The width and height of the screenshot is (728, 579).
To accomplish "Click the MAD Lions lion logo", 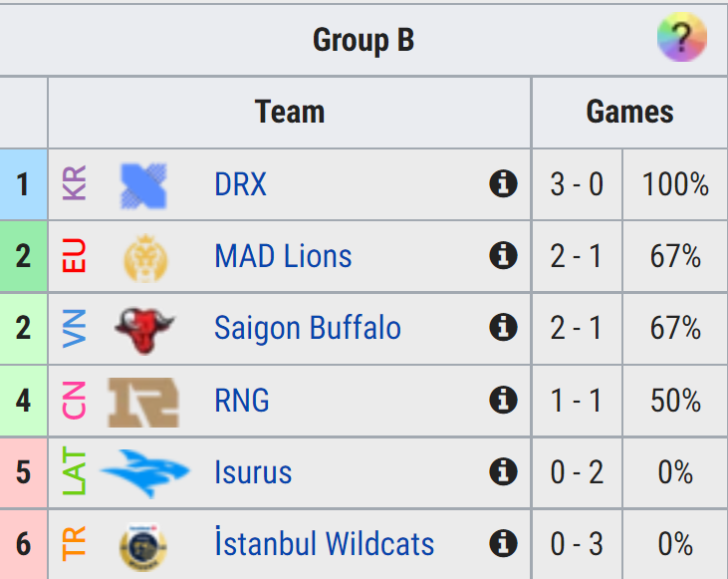I will [145, 258].
